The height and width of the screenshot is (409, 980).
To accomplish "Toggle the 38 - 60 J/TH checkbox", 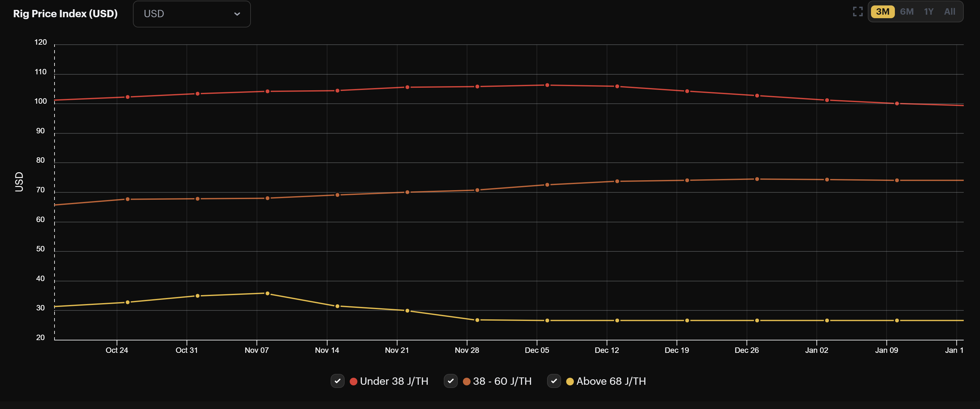I will click(x=450, y=381).
